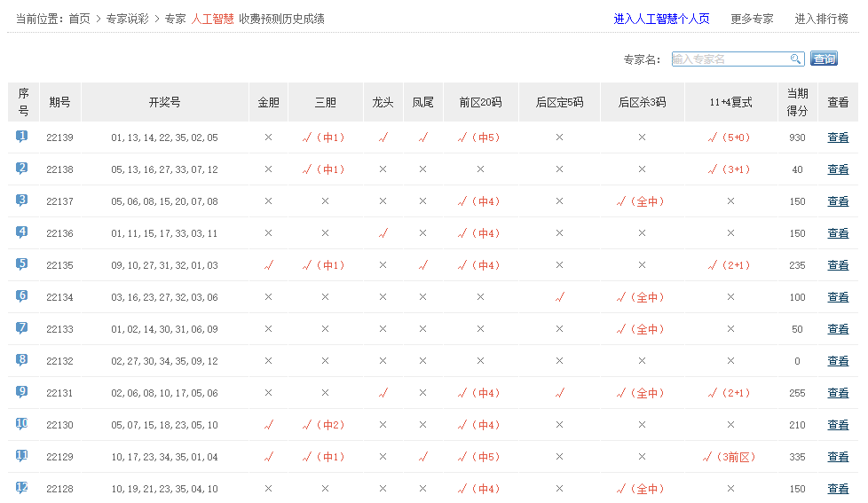Select 专家说彩 in the breadcrumb
Image resolution: width=868 pixels, height=503 pixels.
tap(127, 19)
